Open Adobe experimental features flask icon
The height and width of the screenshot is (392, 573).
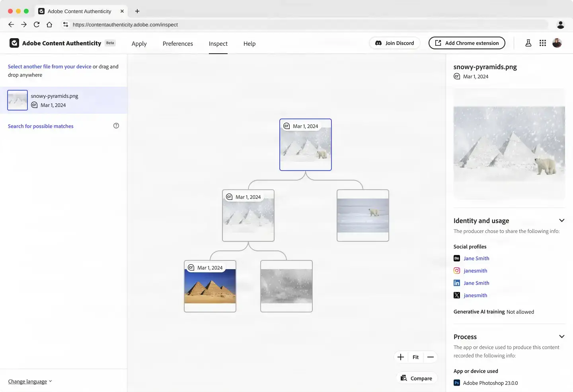coord(528,43)
